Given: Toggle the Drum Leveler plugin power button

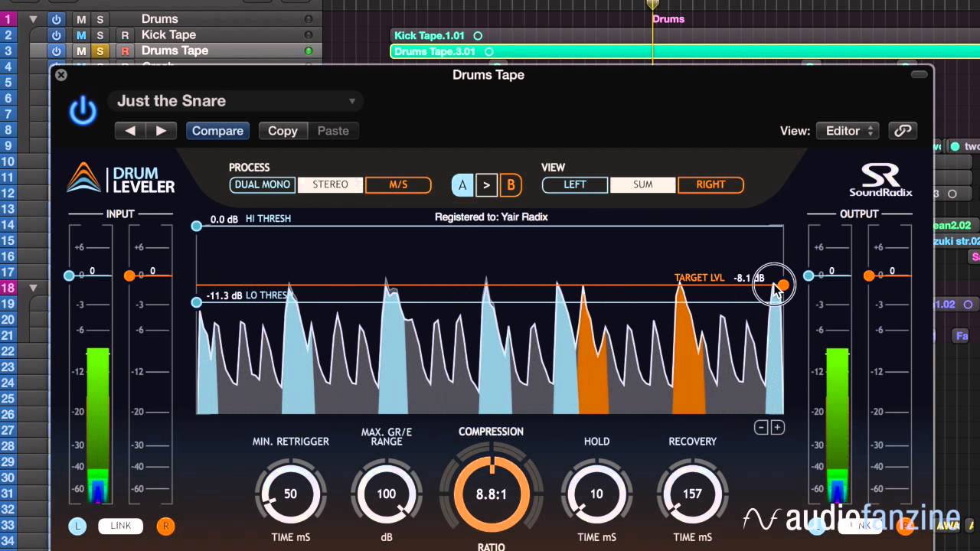Looking at the screenshot, I should tap(83, 112).
